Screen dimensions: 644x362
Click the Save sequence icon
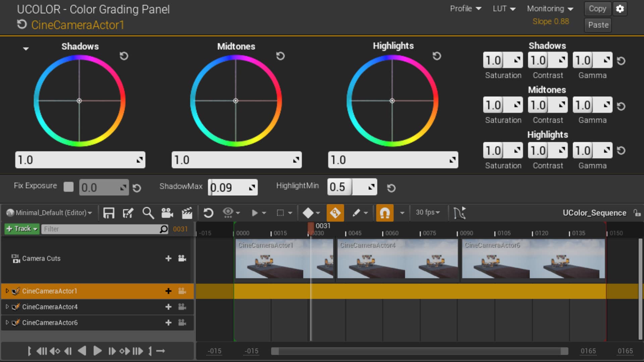[x=109, y=213]
